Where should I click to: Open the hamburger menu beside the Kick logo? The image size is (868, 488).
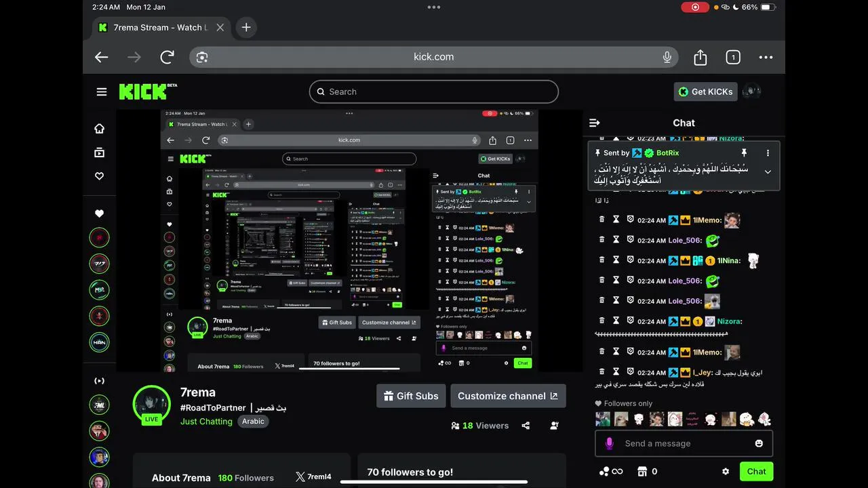tap(102, 91)
